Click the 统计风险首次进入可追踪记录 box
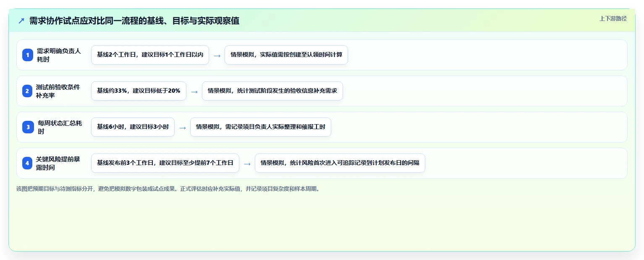The height and width of the screenshot is (260, 644). [340, 163]
